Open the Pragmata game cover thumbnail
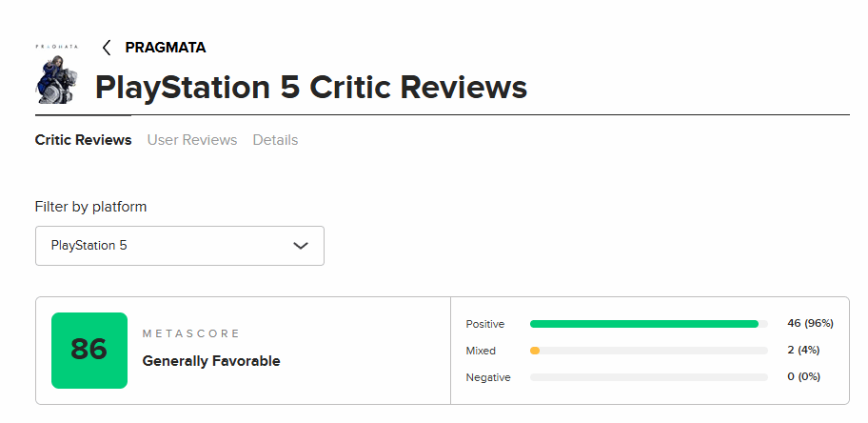 [x=56, y=73]
